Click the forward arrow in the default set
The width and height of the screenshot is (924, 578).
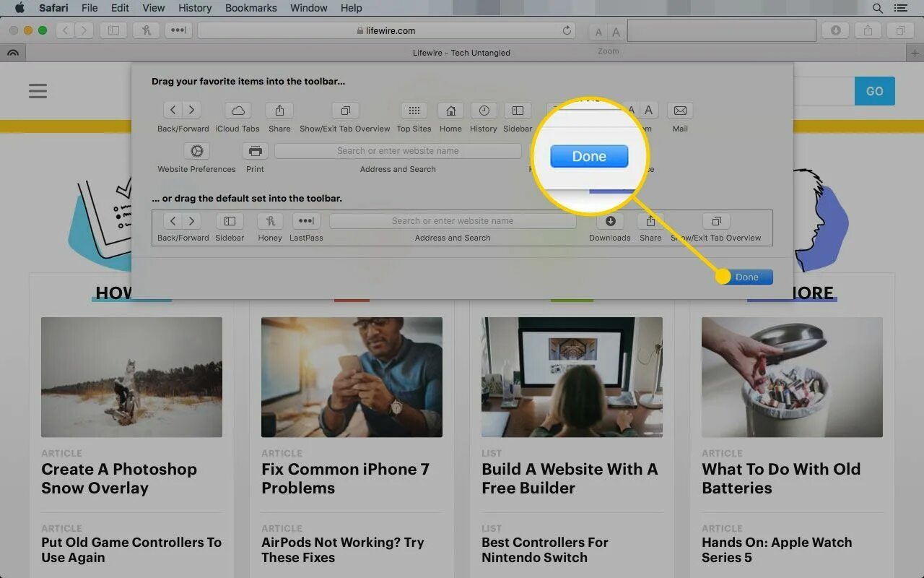pyautogui.click(x=191, y=221)
